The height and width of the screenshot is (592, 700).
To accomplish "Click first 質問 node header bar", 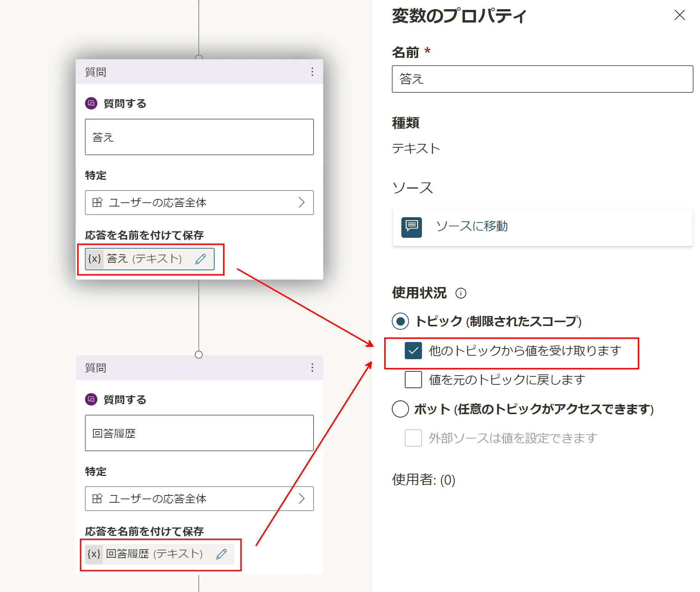I will click(199, 72).
